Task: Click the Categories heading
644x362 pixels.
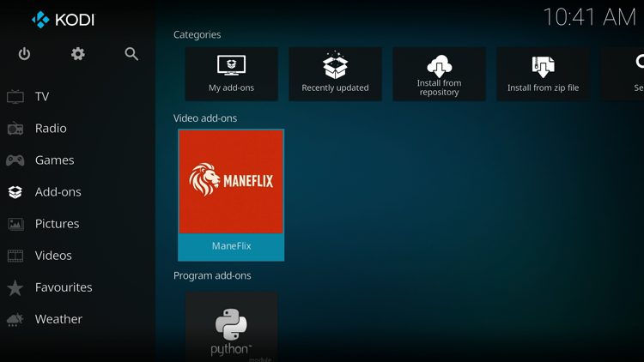Action: tap(197, 35)
